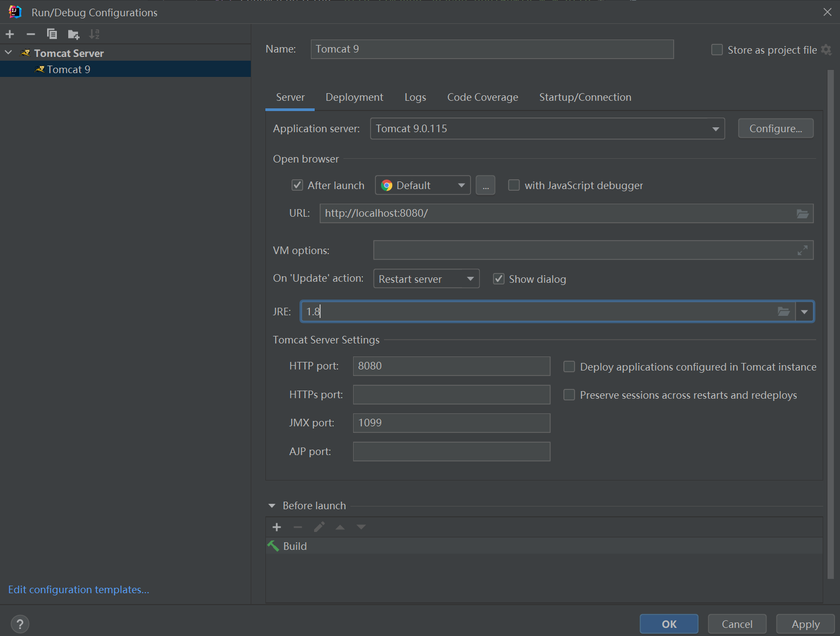Click the empty HTTPs port field

tap(452, 394)
